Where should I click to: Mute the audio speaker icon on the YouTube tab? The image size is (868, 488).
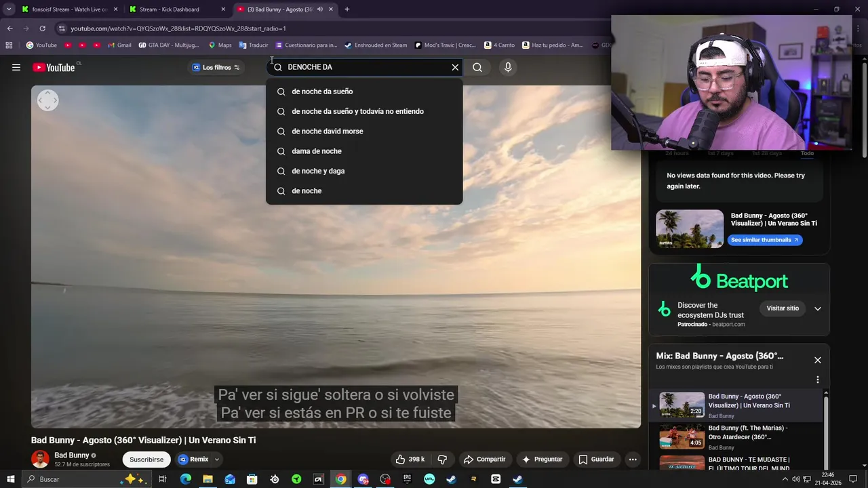pyautogui.click(x=320, y=9)
